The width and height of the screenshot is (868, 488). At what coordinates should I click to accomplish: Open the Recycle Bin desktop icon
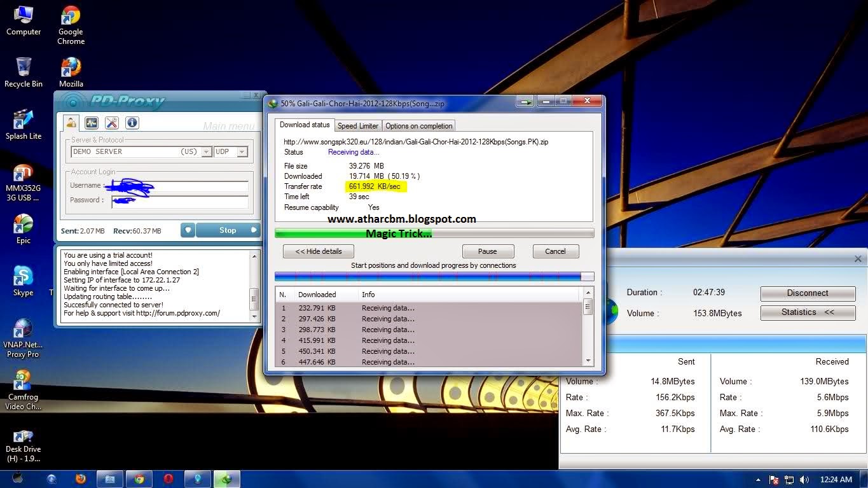click(24, 72)
